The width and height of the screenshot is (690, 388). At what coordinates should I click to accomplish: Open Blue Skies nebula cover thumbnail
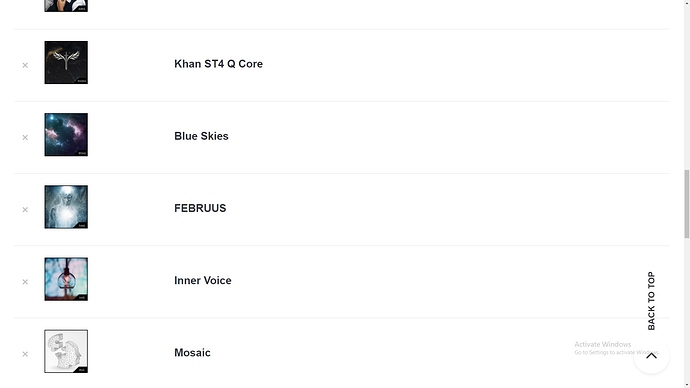tap(66, 135)
